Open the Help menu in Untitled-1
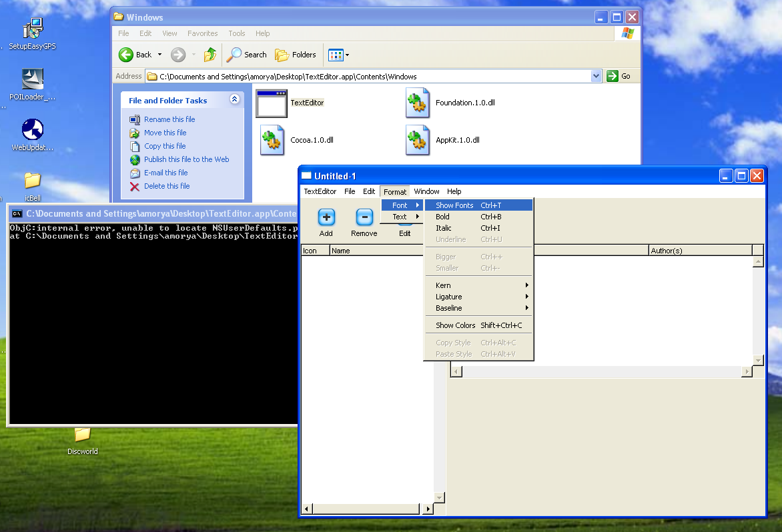782x532 pixels. click(454, 191)
